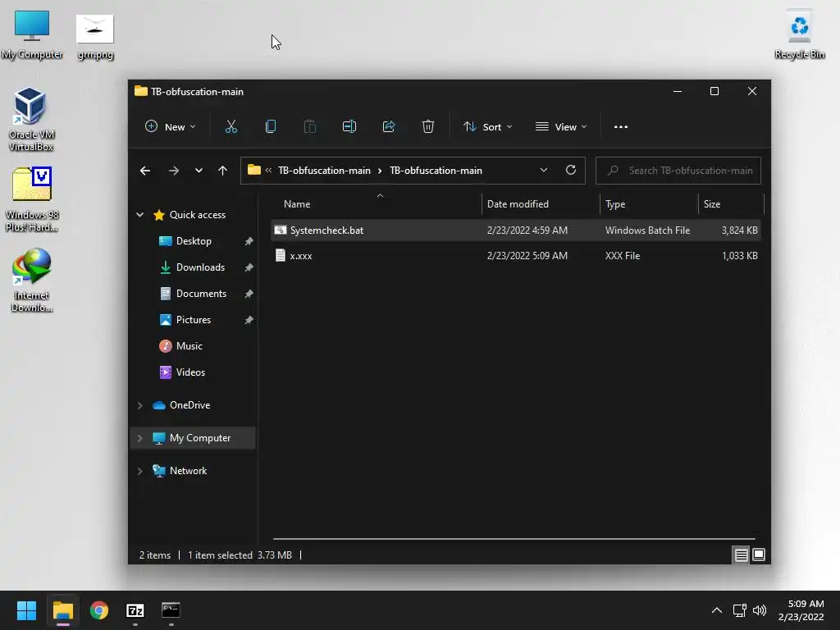Sort by Date modified column
840x630 pixels.
tap(541, 204)
